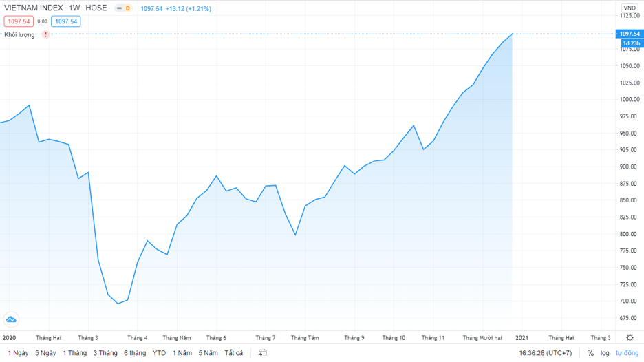The width and height of the screenshot is (644, 362).
Task: Open the go-to-date calendar icon
Action: tap(262, 353)
